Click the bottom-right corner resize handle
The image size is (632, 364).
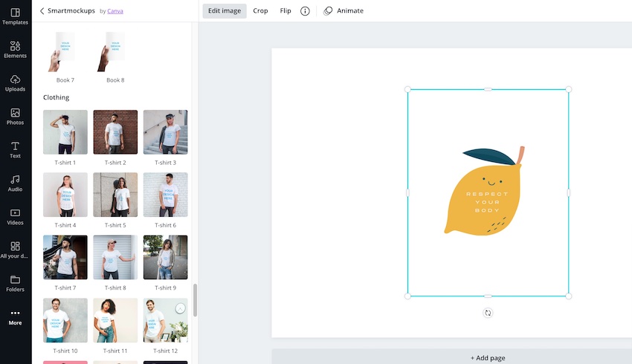569,296
